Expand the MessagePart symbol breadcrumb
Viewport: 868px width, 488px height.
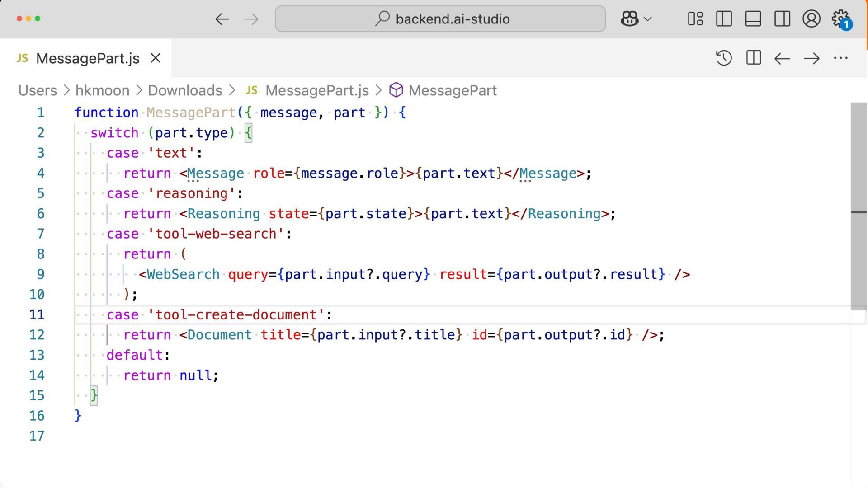452,90
